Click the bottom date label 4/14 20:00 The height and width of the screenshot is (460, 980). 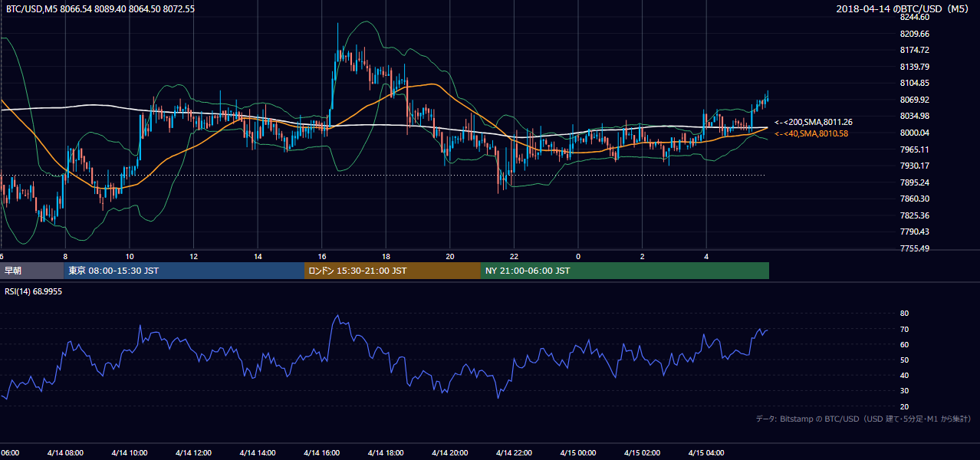tap(449, 453)
